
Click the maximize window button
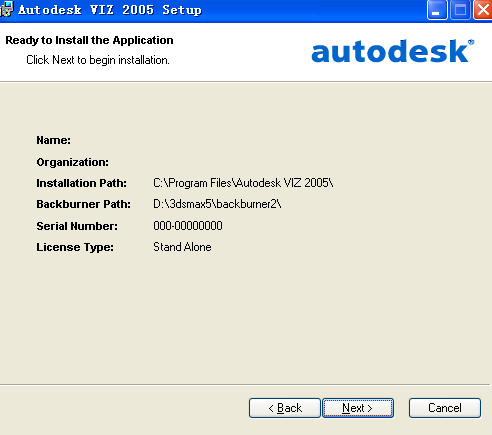coord(460,10)
